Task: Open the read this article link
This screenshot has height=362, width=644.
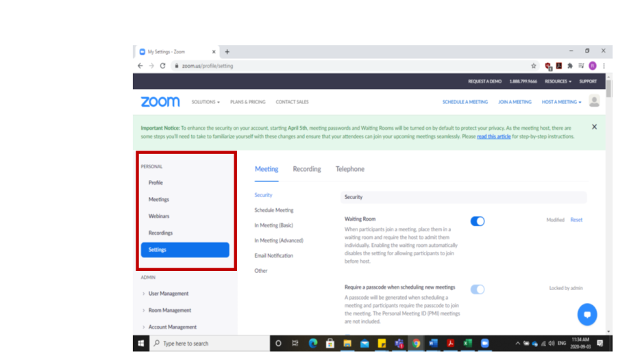Action: [494, 137]
